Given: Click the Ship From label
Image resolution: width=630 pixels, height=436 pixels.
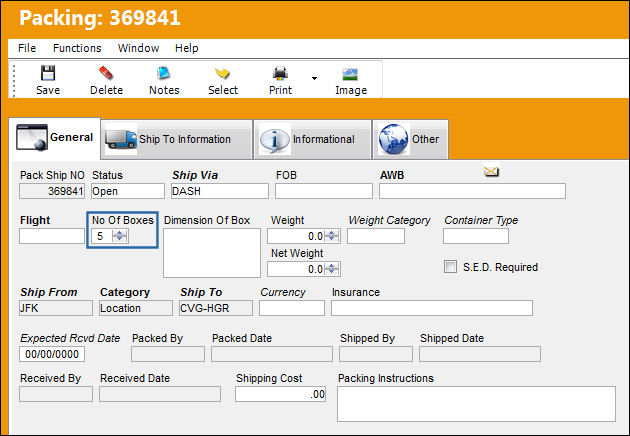Looking at the screenshot, I should [49, 292].
